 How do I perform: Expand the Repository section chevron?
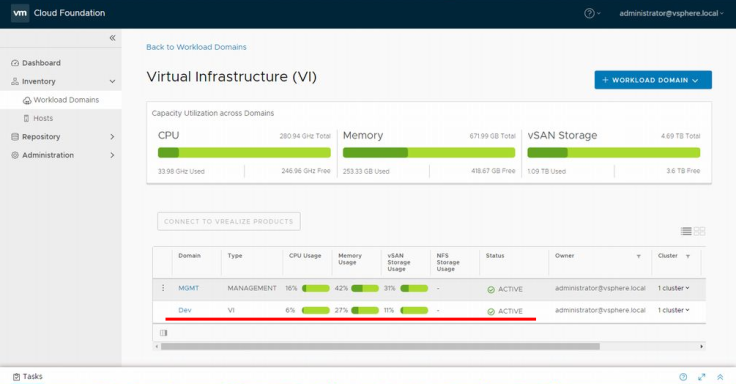point(112,137)
